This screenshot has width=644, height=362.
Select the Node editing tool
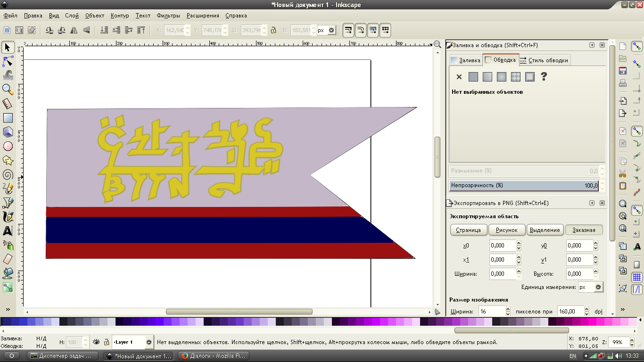[x=8, y=61]
